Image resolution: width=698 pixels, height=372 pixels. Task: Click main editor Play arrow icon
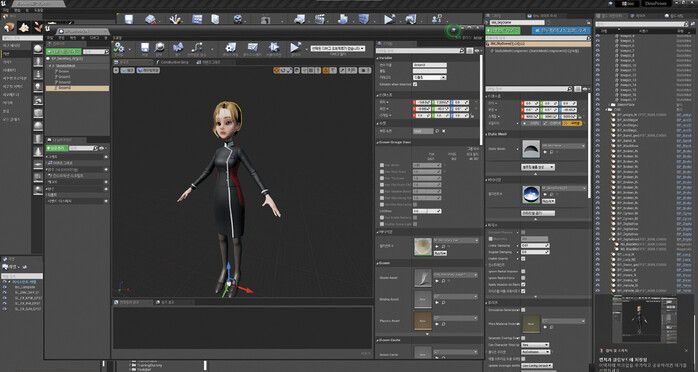click(x=390, y=19)
